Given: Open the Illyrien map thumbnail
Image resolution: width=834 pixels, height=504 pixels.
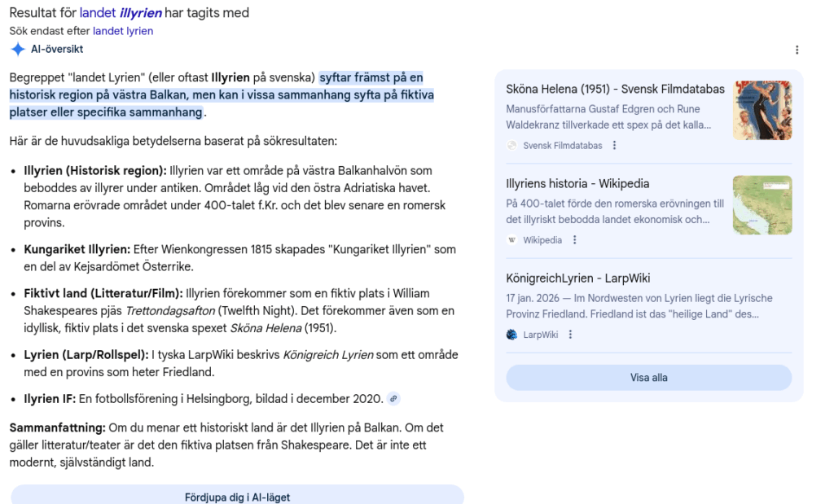Looking at the screenshot, I should (762, 205).
